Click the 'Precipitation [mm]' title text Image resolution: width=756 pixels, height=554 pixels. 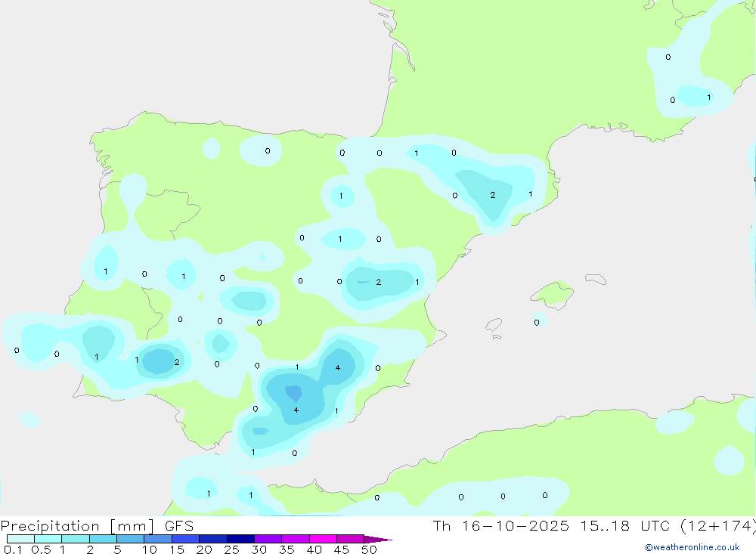point(77,526)
